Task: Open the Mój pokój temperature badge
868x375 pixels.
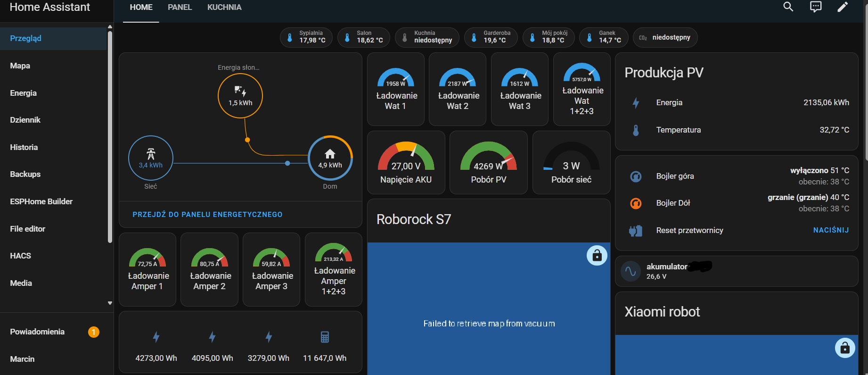Action: [x=549, y=37]
